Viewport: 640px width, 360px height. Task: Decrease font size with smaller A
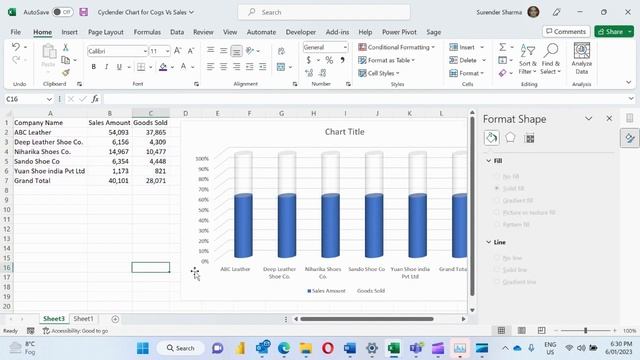[x=191, y=51]
